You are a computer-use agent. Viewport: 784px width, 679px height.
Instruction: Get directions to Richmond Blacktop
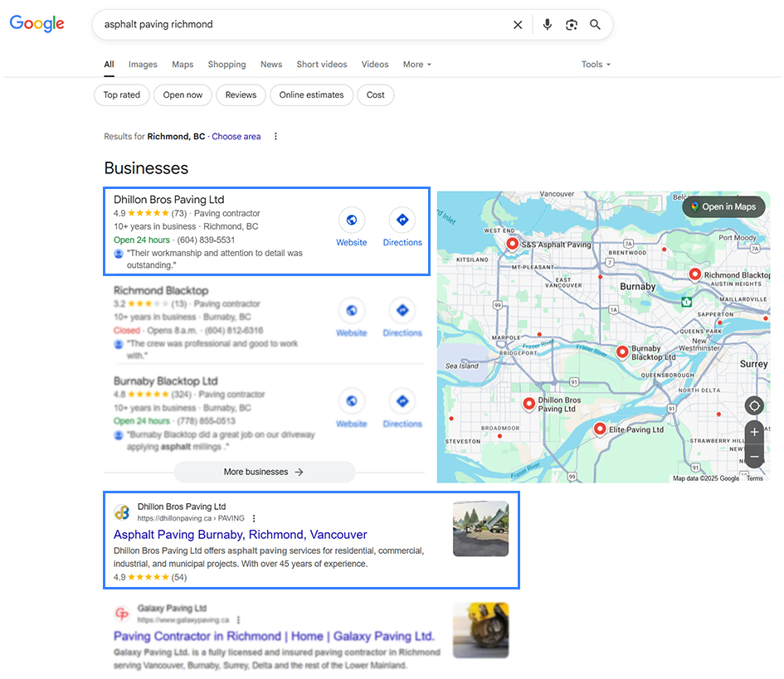tap(402, 310)
